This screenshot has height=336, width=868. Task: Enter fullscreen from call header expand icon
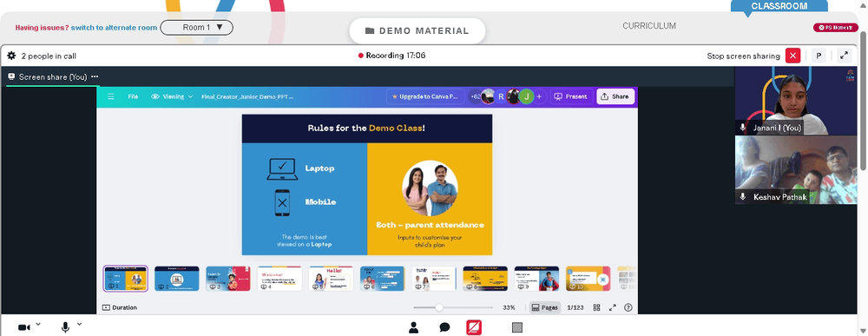pos(844,56)
